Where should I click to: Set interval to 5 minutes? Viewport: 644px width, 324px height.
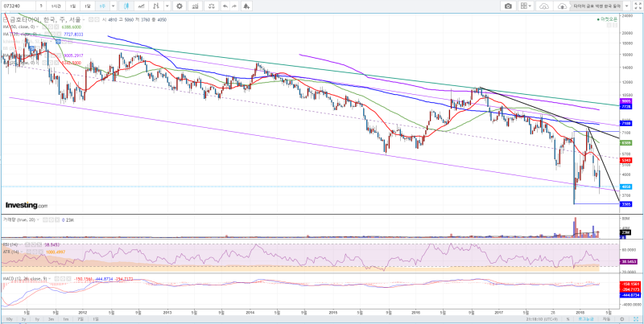(41, 6)
